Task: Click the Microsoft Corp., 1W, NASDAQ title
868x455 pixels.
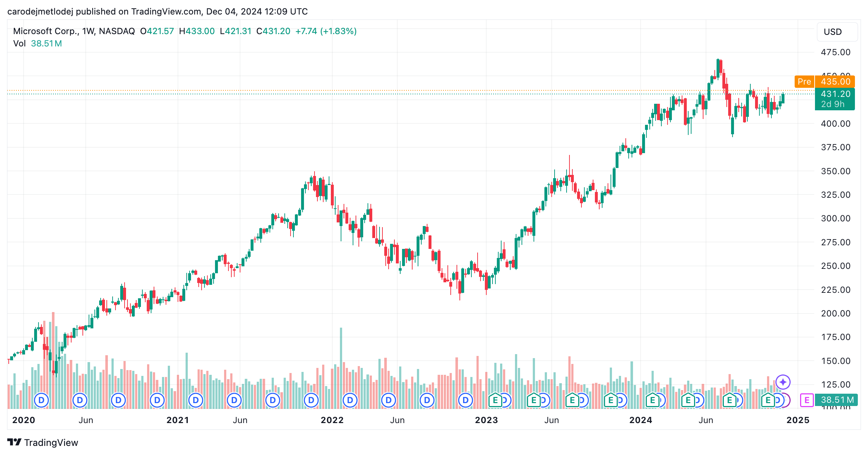Action: pos(74,31)
